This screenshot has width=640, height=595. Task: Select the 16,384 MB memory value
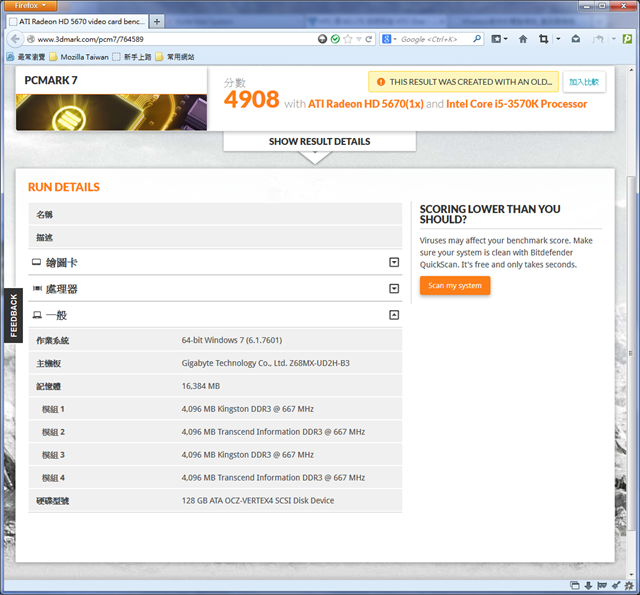coord(201,386)
